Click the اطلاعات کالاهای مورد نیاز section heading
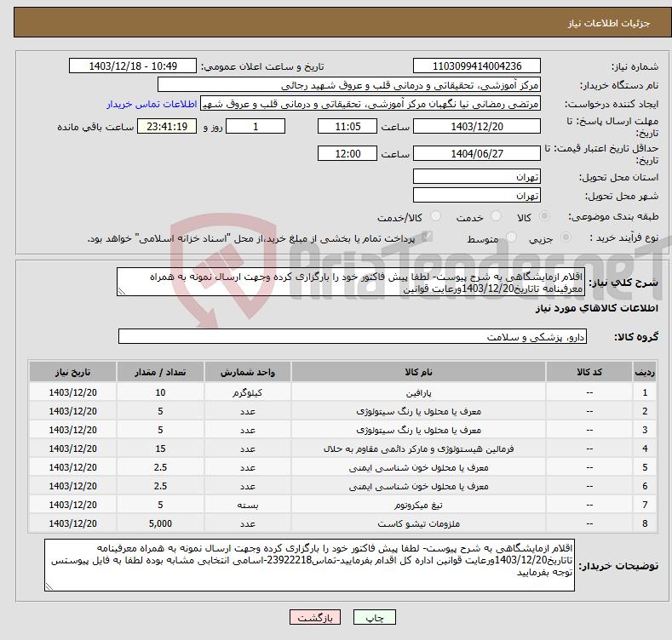Image resolution: width=672 pixels, height=640 pixels. (596, 308)
